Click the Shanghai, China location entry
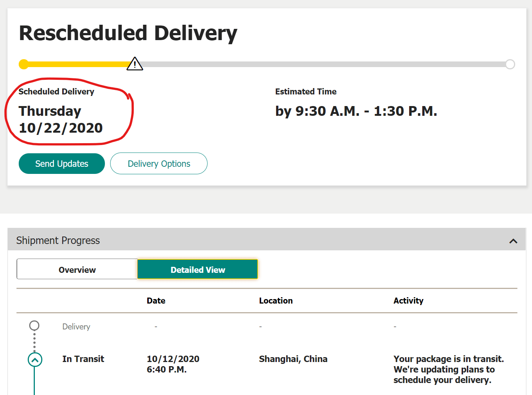Image resolution: width=532 pixels, height=395 pixels. click(x=293, y=359)
